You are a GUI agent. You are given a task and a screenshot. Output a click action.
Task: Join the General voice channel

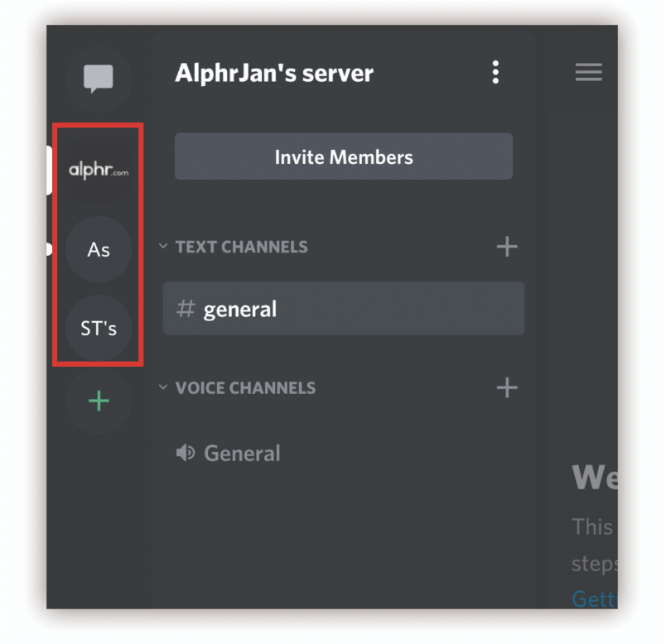[x=242, y=454]
